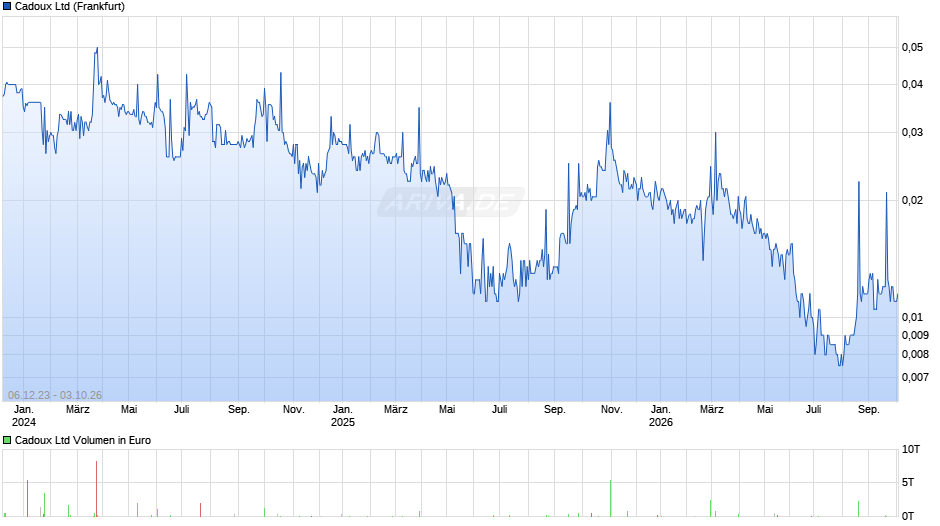Screen dimensions: 940x526
Task: Click the green volume legend square
Action: 7,440
